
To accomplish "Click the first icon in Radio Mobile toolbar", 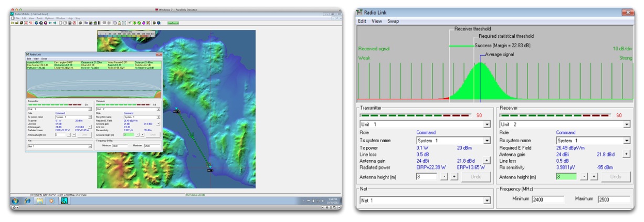I will [x=12, y=24].
